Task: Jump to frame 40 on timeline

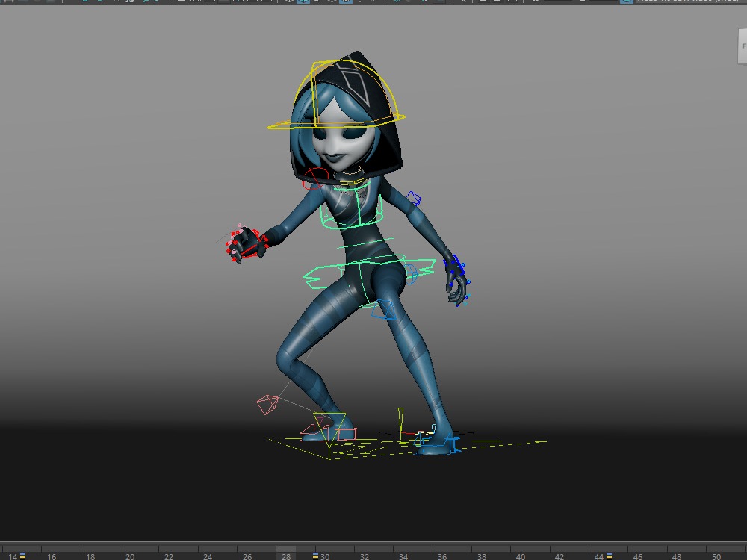Action: (x=520, y=556)
